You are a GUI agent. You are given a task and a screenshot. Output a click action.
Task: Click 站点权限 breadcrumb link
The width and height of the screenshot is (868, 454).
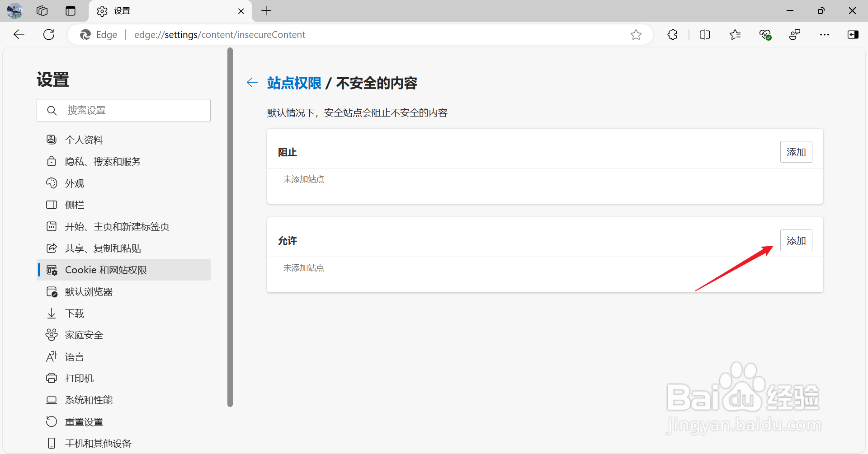coord(293,83)
